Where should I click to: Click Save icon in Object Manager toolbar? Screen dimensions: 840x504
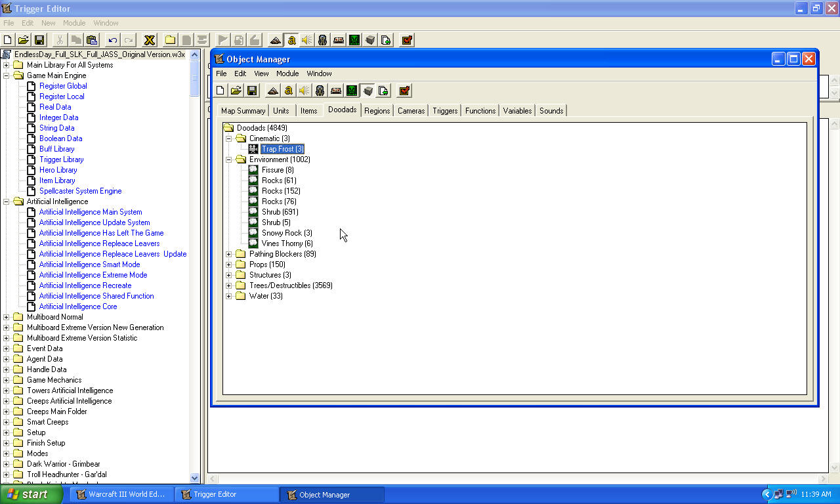point(252,91)
